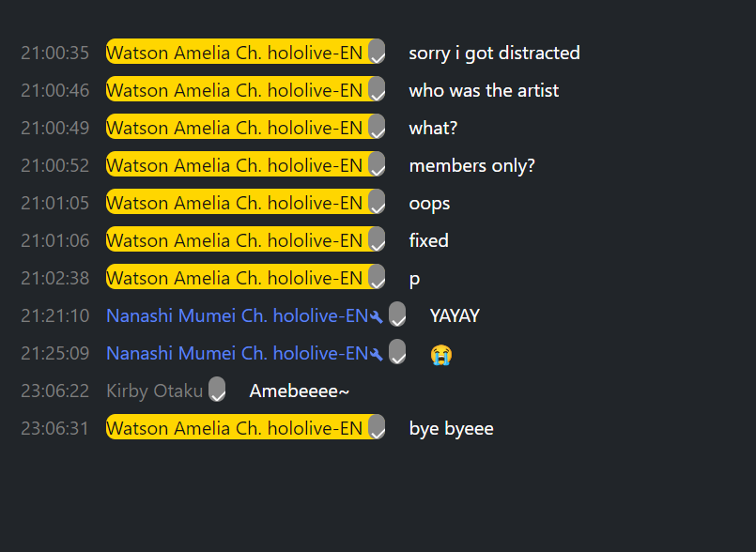Image resolution: width=756 pixels, height=552 pixels.
Task: Click verified badge on "bye byeee" row
Action: (377, 426)
